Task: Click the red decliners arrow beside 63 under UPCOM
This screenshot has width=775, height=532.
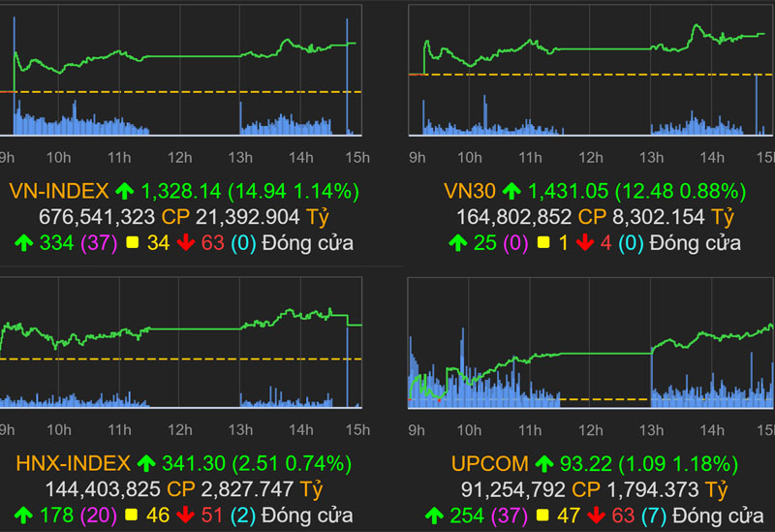Action: point(596,516)
